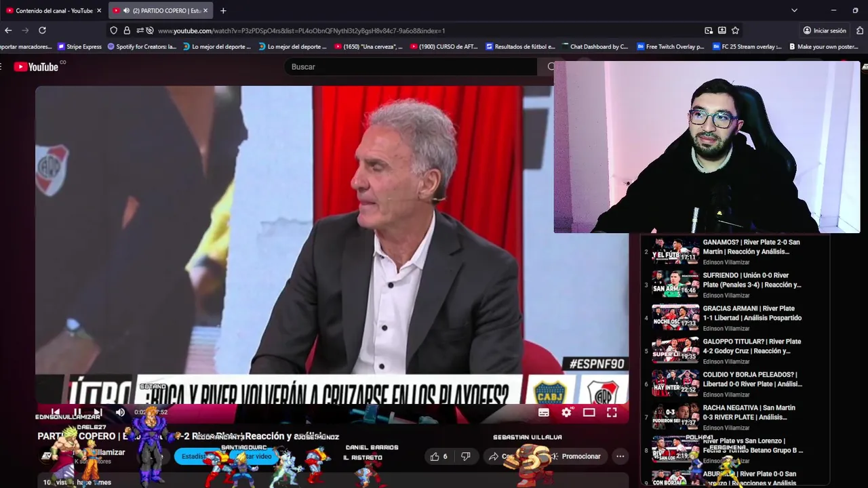This screenshot has height=488, width=868.
Task: Open the list-all-tabs dropdown arrow
Action: click(x=794, y=10)
